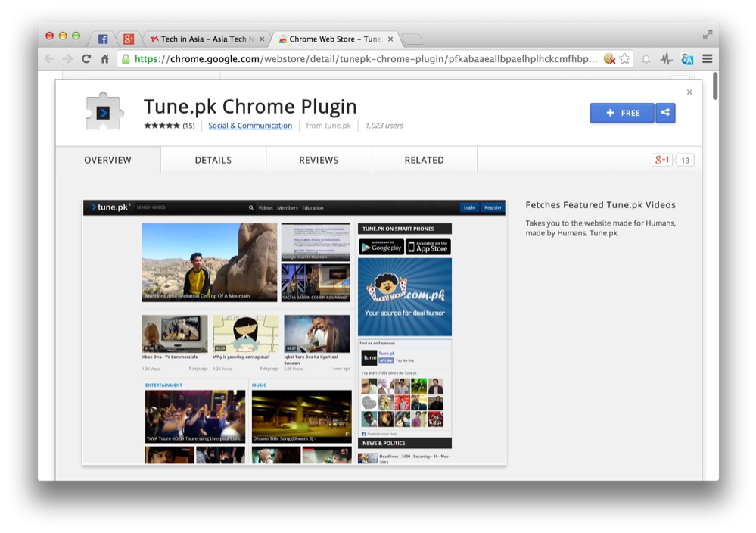The width and height of the screenshot is (756, 533).
Task: Click the search magnifier in screenshot
Action: click(x=250, y=208)
